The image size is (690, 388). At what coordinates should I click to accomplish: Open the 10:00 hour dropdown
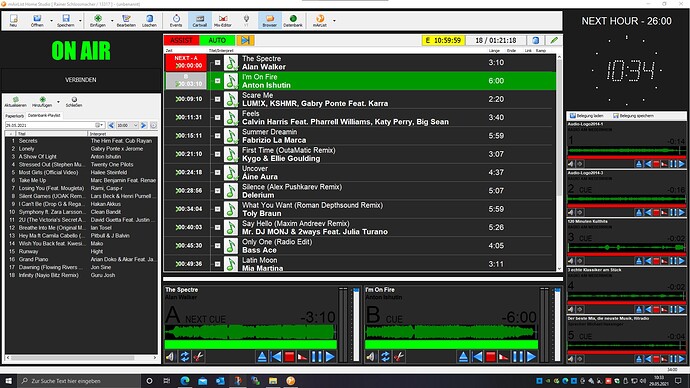click(x=136, y=125)
